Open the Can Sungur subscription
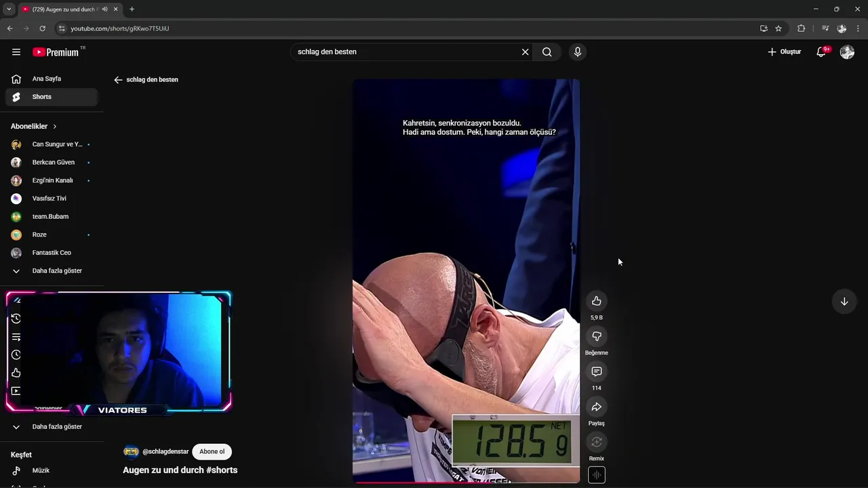The width and height of the screenshot is (868, 488). coord(52,144)
